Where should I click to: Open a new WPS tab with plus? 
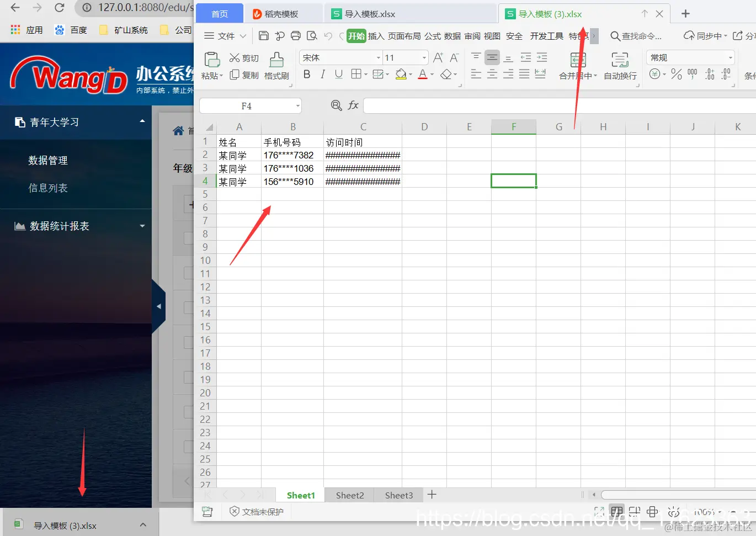pyautogui.click(x=685, y=14)
